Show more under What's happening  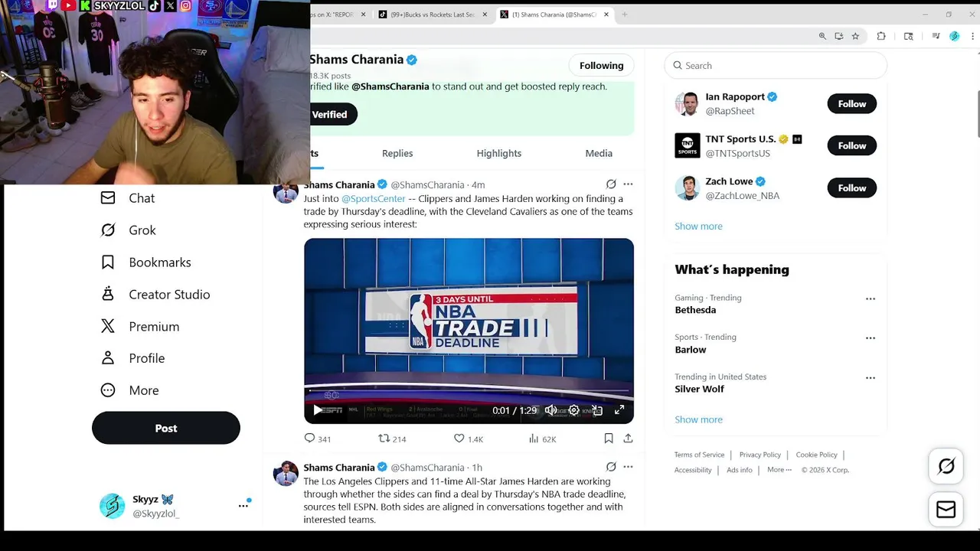point(698,419)
